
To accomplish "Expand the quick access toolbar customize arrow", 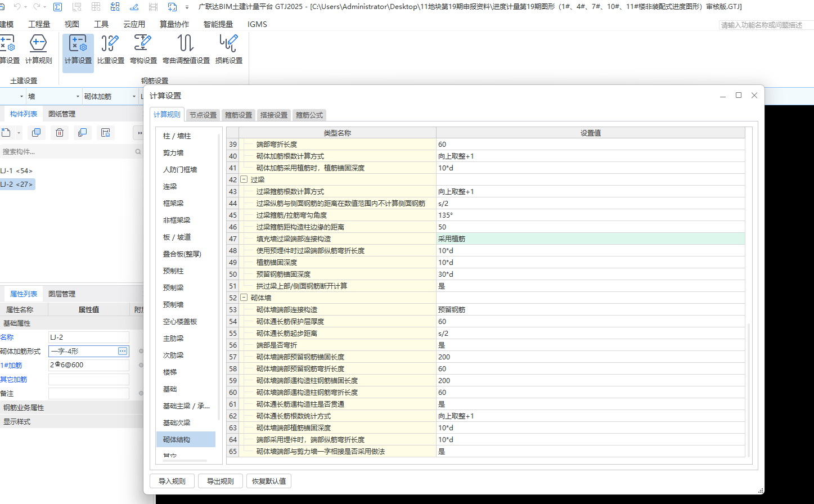I will [187, 7].
